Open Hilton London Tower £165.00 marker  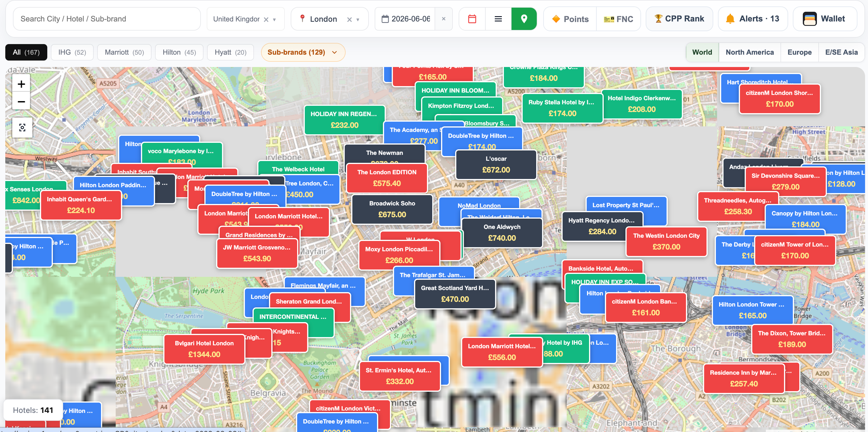(752, 310)
